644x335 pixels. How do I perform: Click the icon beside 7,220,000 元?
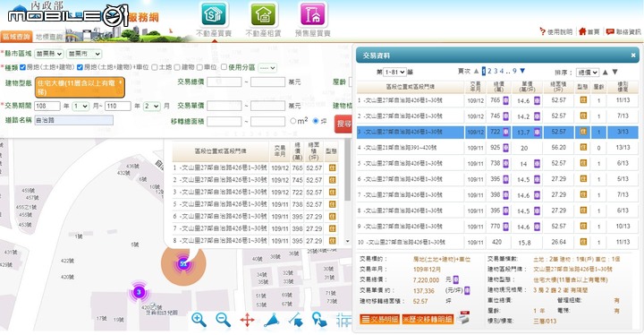[456, 279]
